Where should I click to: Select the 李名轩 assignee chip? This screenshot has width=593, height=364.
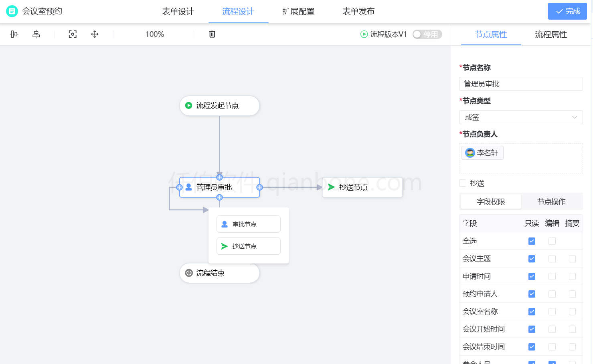(x=482, y=153)
